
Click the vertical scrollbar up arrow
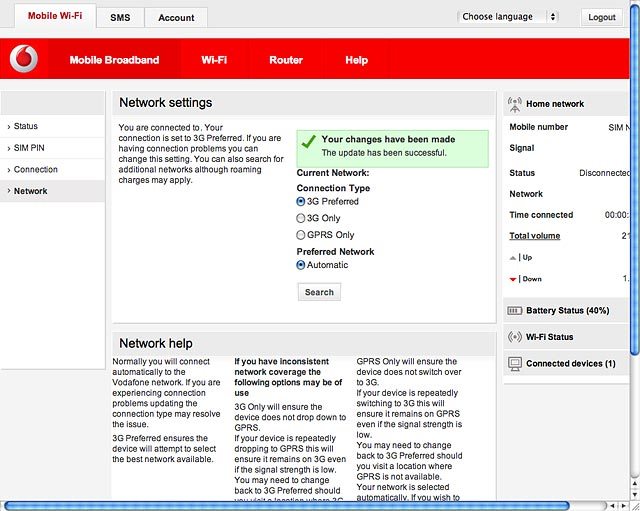coord(635,484)
